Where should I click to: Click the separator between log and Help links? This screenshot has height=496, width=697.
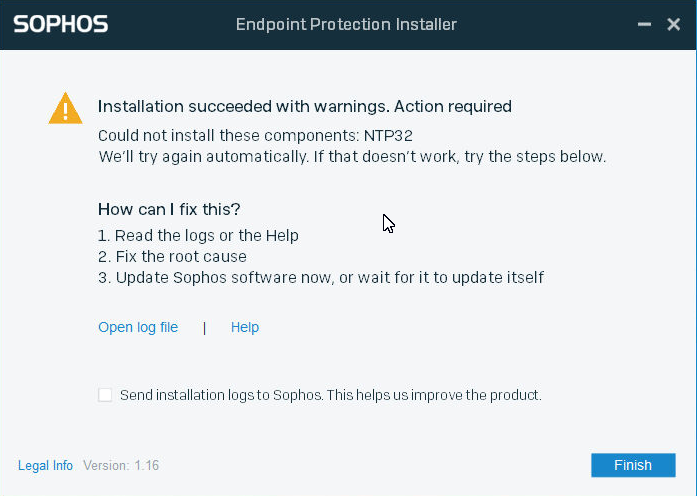[x=204, y=328]
